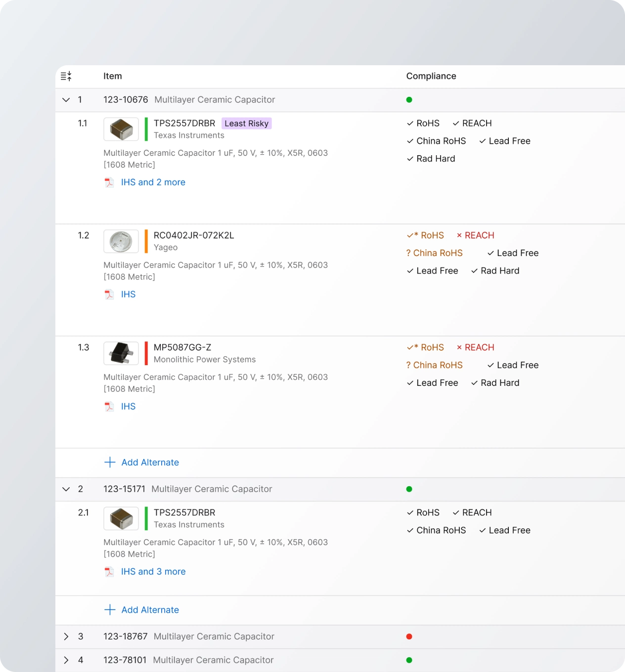Screen dimensions: 625x672
Task: Click the orange RoHS entry in row 1.3
Action: 425,348
